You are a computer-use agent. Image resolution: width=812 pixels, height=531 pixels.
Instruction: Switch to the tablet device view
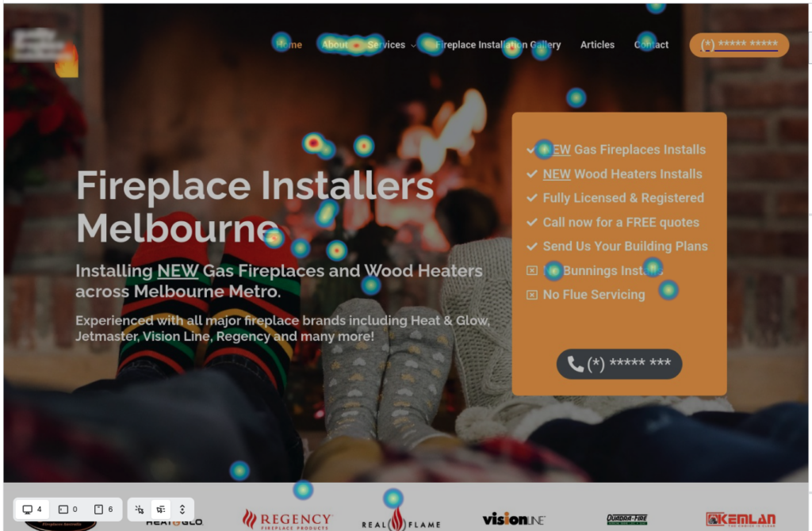tap(63, 510)
